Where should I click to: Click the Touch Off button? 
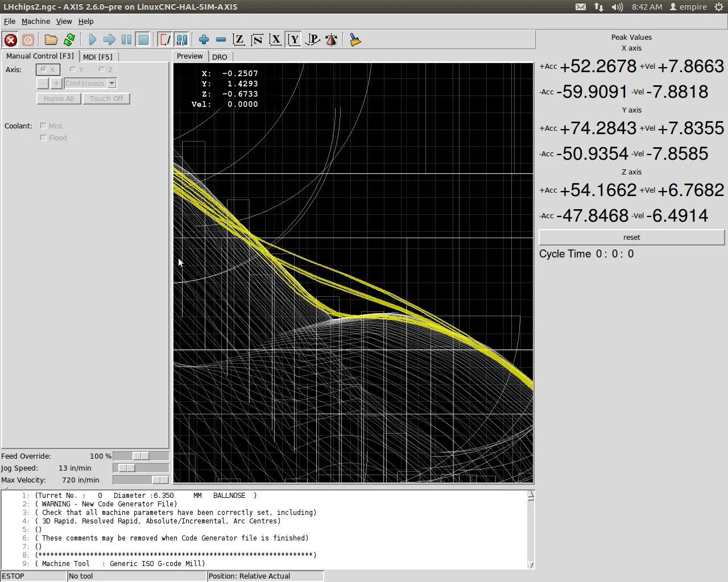(106, 98)
